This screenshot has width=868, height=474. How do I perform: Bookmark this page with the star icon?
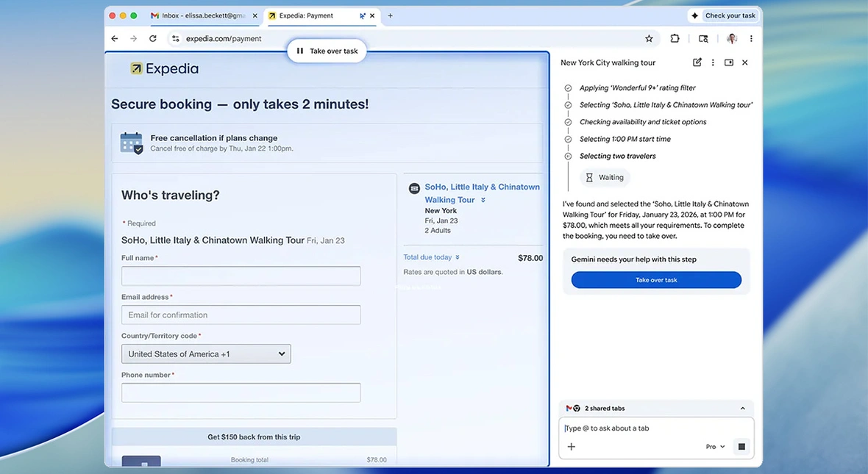coord(649,39)
